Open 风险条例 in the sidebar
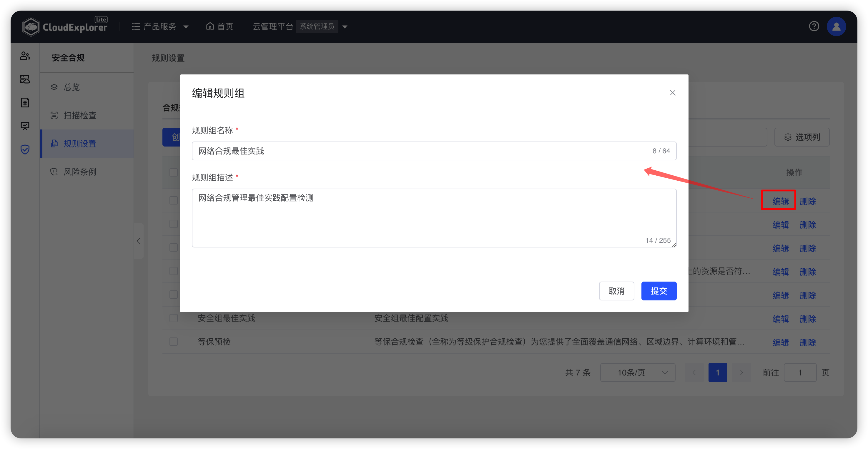Screen dimensions: 868x449 point(87,172)
